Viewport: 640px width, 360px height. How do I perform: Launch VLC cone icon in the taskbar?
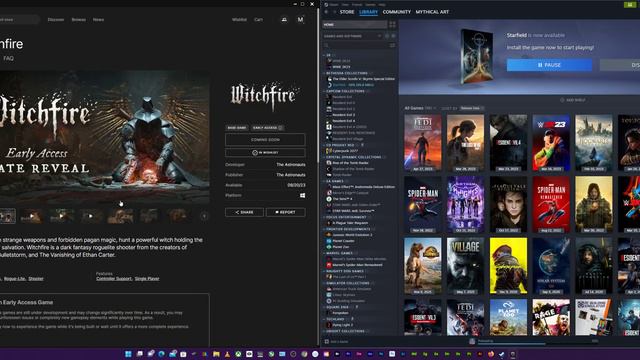tap(227, 354)
